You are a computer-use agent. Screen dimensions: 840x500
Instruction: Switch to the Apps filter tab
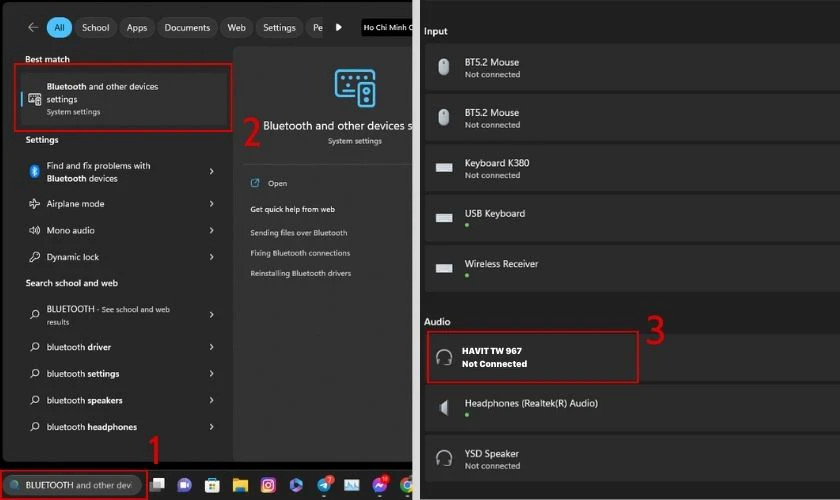(x=137, y=28)
